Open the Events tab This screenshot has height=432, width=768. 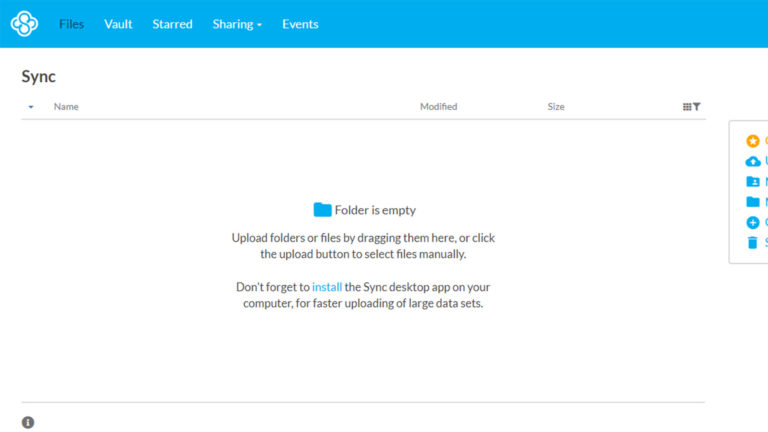[300, 24]
